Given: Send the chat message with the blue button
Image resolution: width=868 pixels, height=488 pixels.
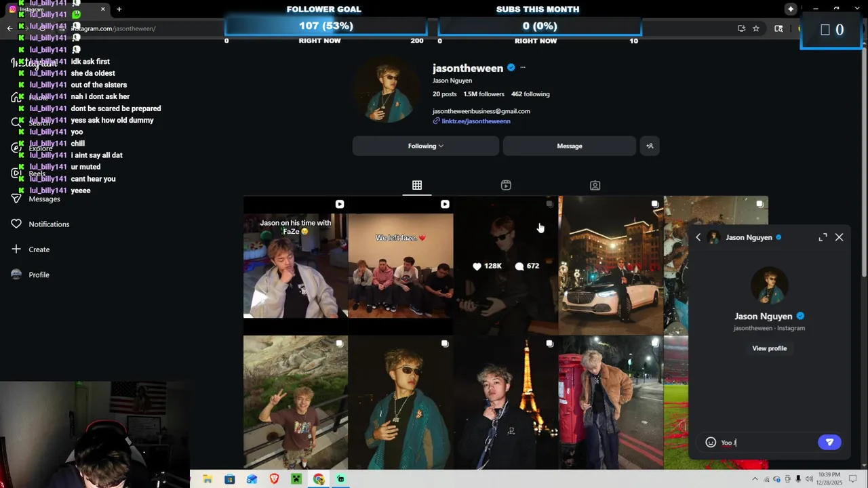Looking at the screenshot, I should [829, 442].
